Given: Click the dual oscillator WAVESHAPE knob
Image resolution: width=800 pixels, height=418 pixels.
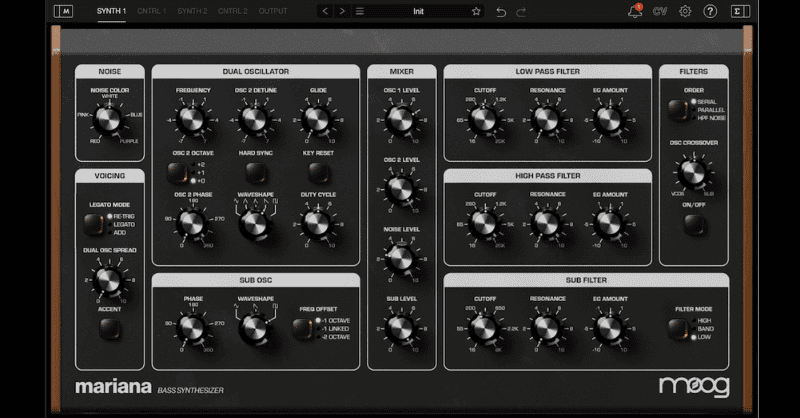Looking at the screenshot, I should click(255, 225).
